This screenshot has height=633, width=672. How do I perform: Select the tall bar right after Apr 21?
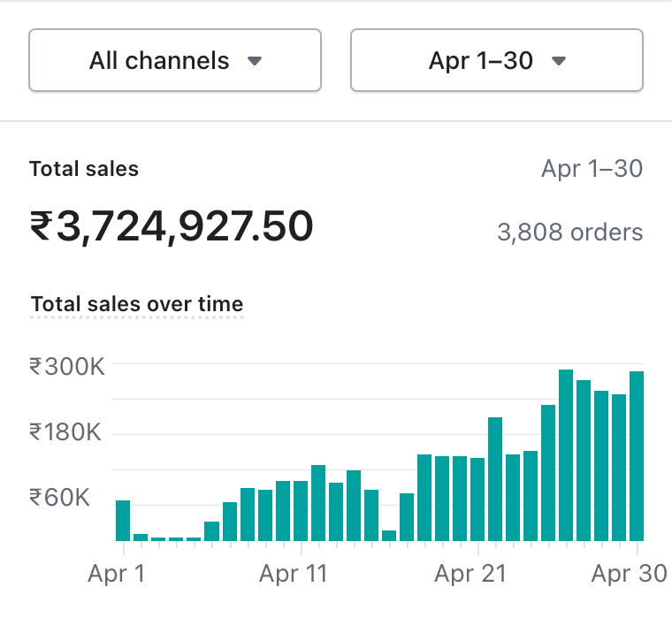pos(495,478)
